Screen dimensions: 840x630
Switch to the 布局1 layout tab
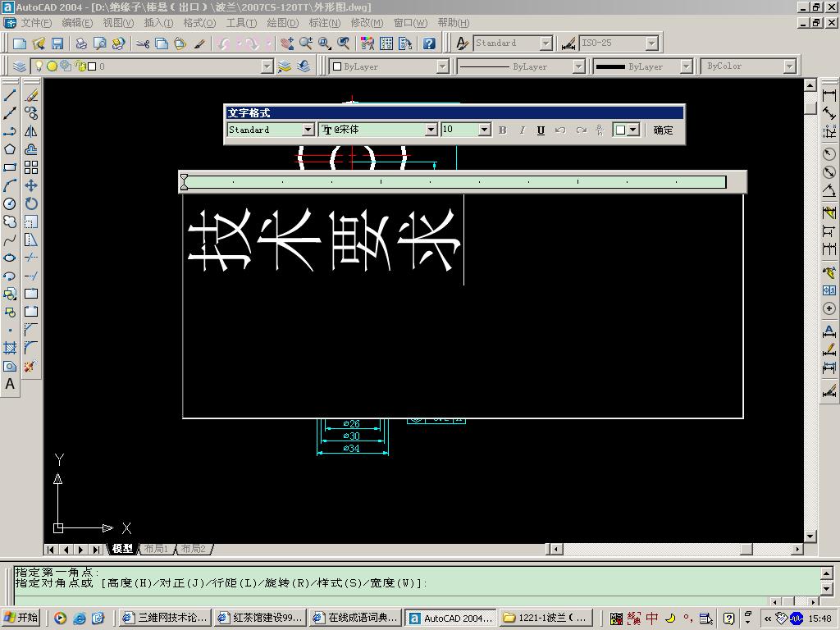click(156, 549)
